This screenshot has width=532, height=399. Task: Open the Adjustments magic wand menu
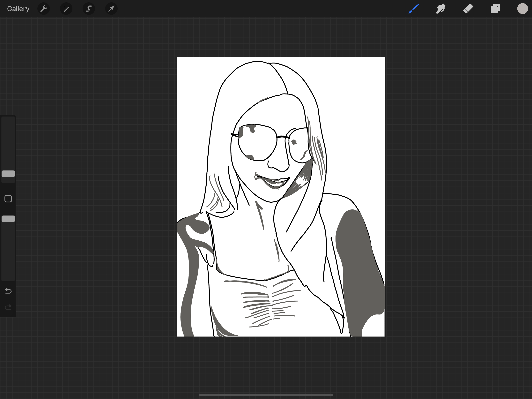(66, 9)
